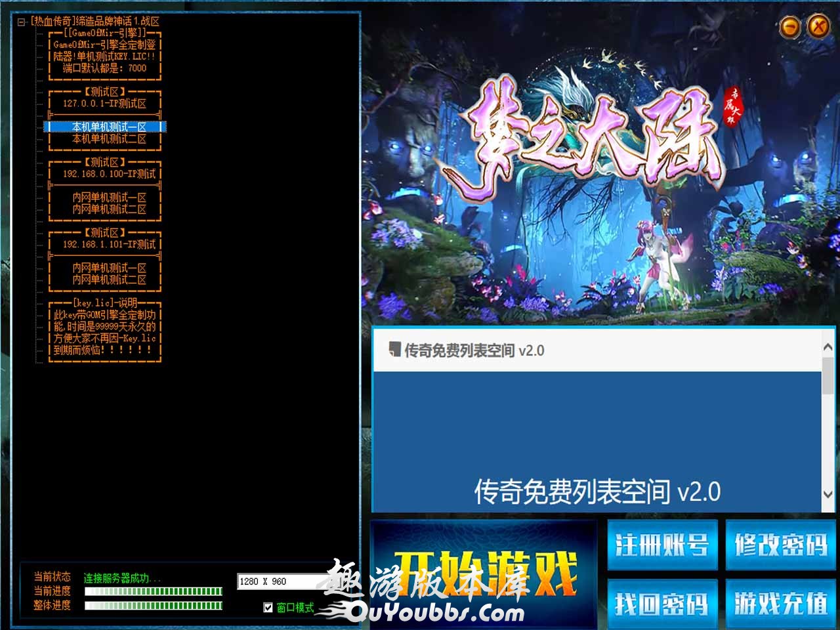Close the launcher with the orange X icon
This screenshot has width=840, height=630.
(x=818, y=27)
